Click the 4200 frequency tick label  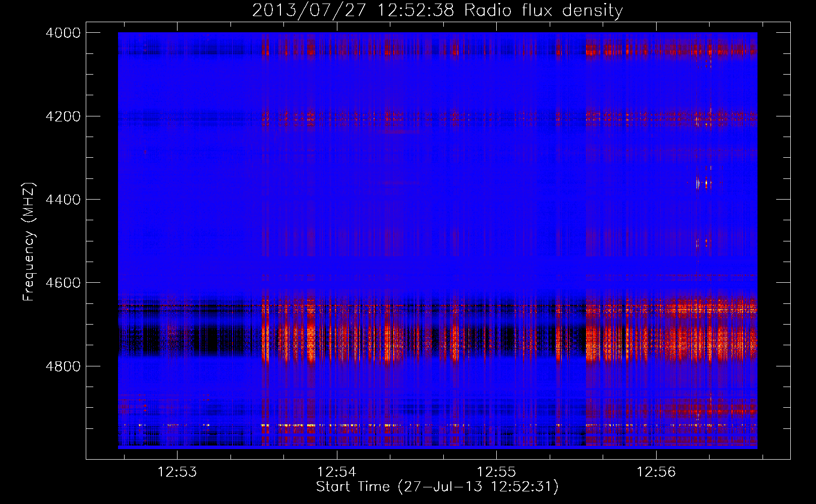pos(63,116)
